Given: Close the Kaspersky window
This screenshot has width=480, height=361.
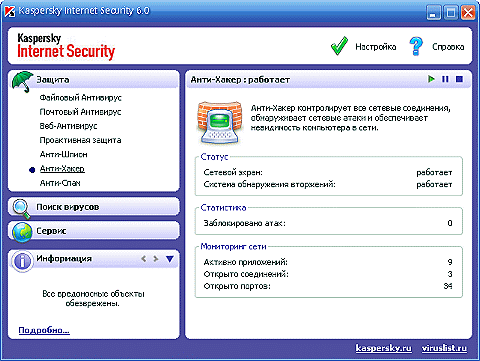Looking at the screenshot, I should tap(468, 13).
